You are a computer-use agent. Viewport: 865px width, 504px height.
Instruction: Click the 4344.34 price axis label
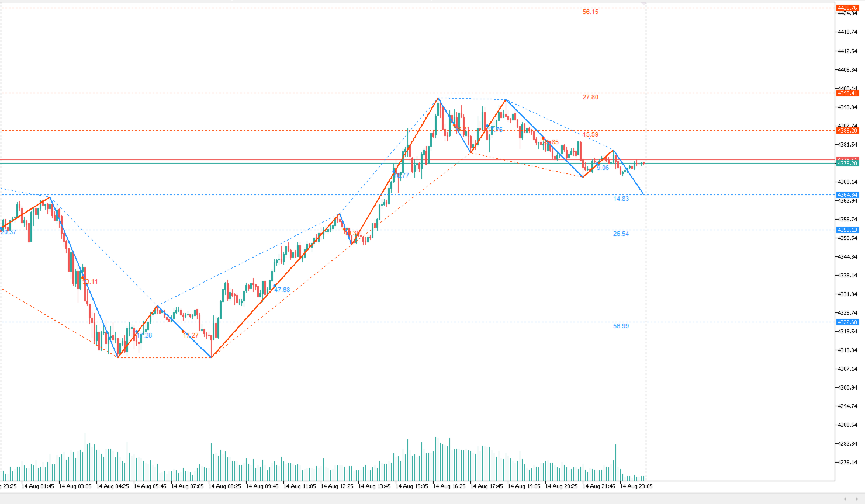pyautogui.click(x=847, y=257)
